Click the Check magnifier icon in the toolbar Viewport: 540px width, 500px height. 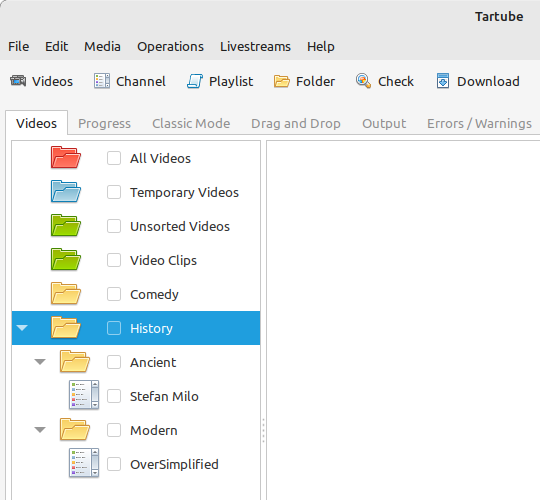pos(363,81)
